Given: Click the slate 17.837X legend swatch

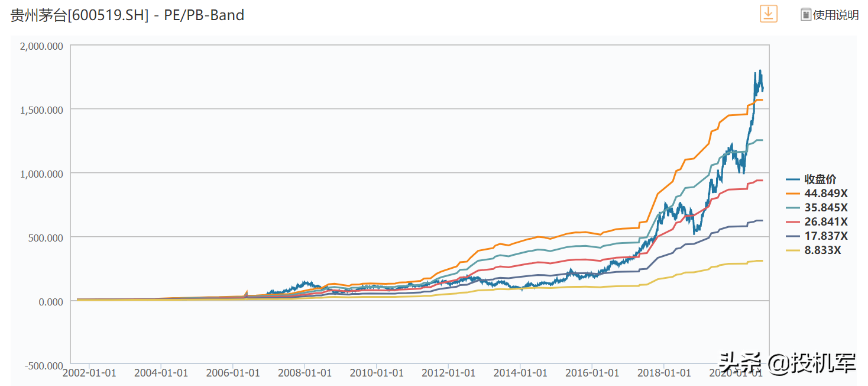Looking at the screenshot, I should tap(793, 236).
